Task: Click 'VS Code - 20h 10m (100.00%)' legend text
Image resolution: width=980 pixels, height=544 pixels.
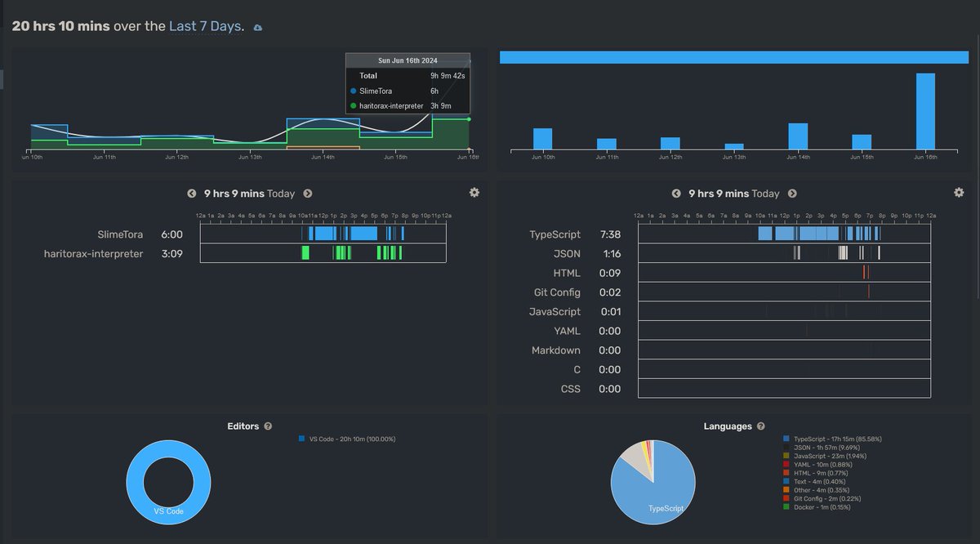Action: (x=352, y=439)
